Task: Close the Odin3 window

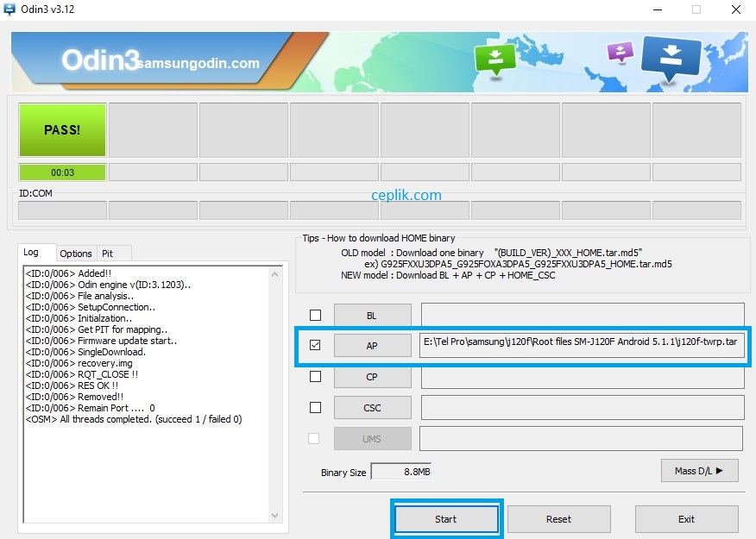Action: click(x=736, y=9)
